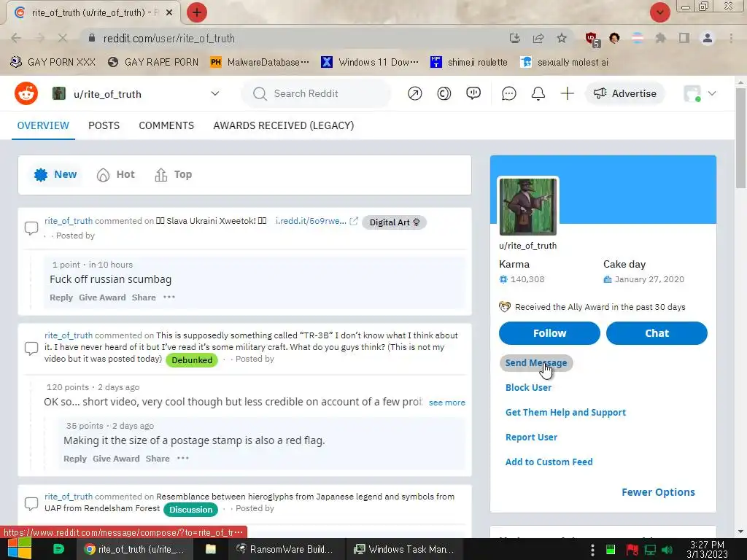Click the Digital Art flair tag
This screenshot has width=747, height=560.
(x=394, y=222)
